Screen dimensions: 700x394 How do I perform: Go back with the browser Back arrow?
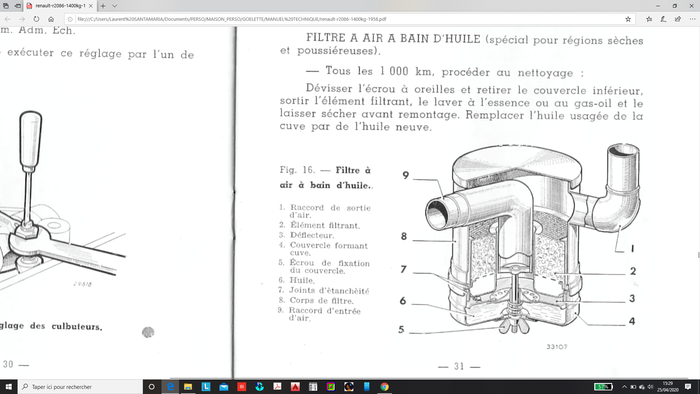8,19
